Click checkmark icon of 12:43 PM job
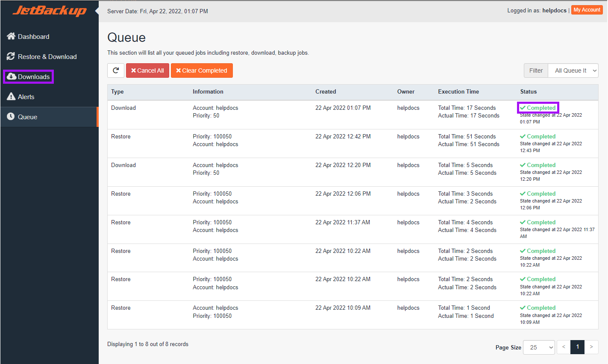 click(523, 136)
